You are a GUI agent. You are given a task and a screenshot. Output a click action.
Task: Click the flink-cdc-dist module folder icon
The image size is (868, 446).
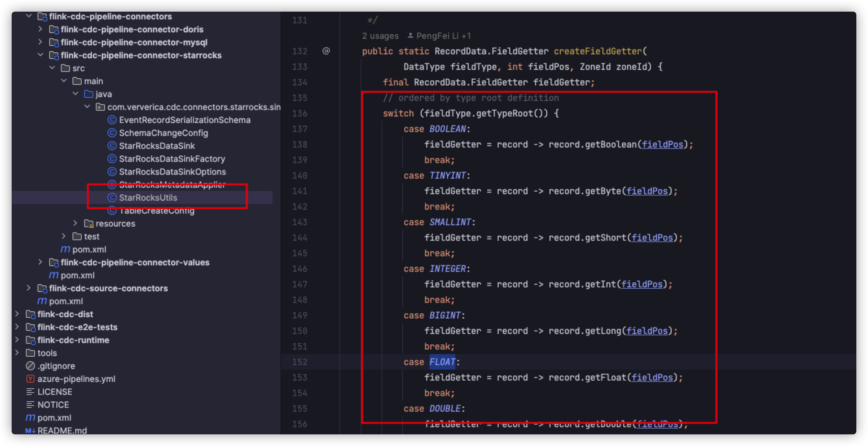(x=31, y=314)
